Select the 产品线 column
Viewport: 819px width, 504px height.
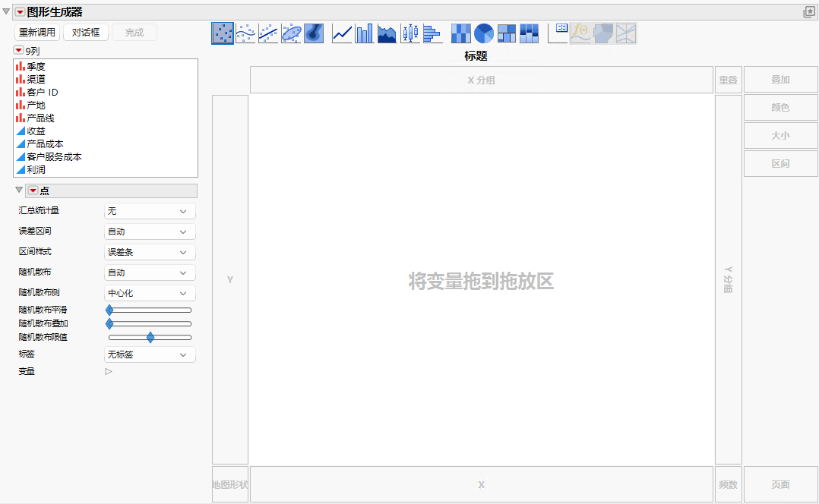click(x=41, y=118)
